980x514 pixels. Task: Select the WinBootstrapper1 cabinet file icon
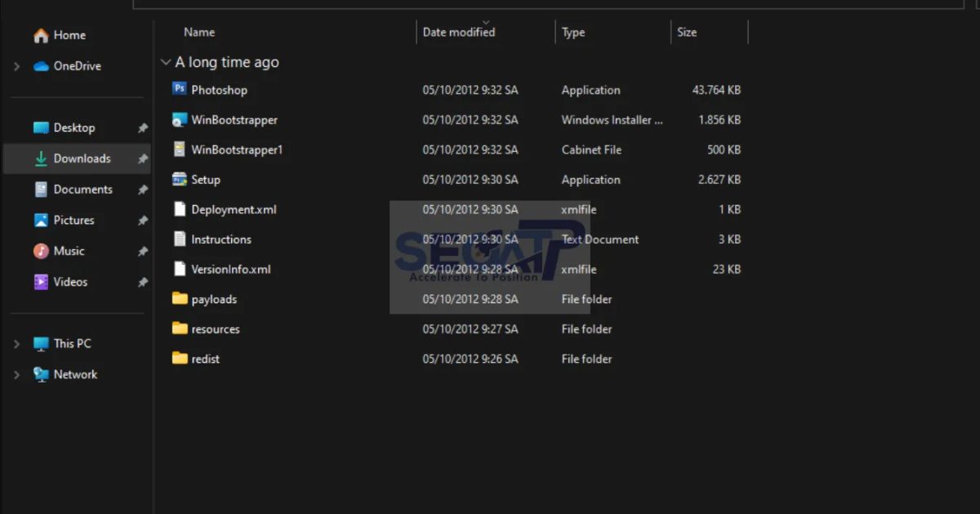tap(179, 150)
